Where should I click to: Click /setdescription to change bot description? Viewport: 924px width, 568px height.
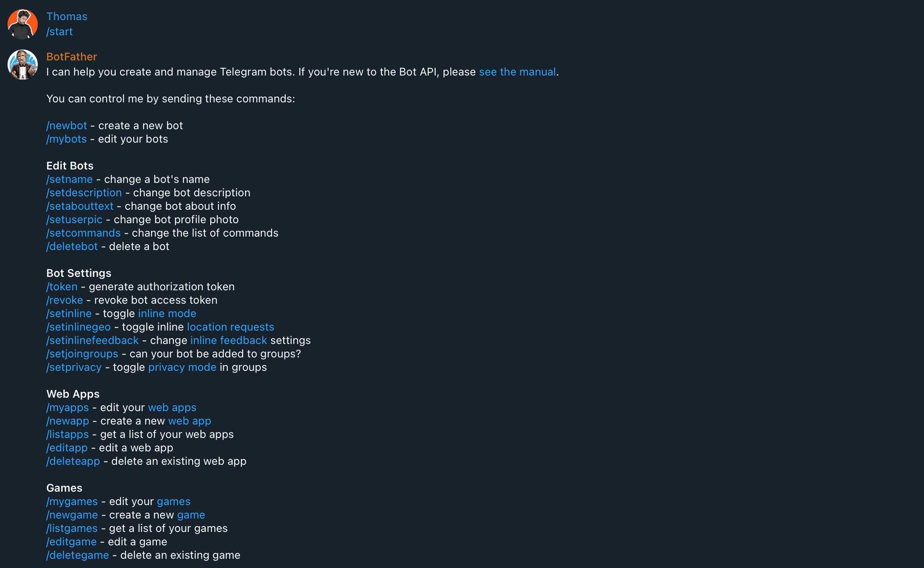click(x=84, y=193)
